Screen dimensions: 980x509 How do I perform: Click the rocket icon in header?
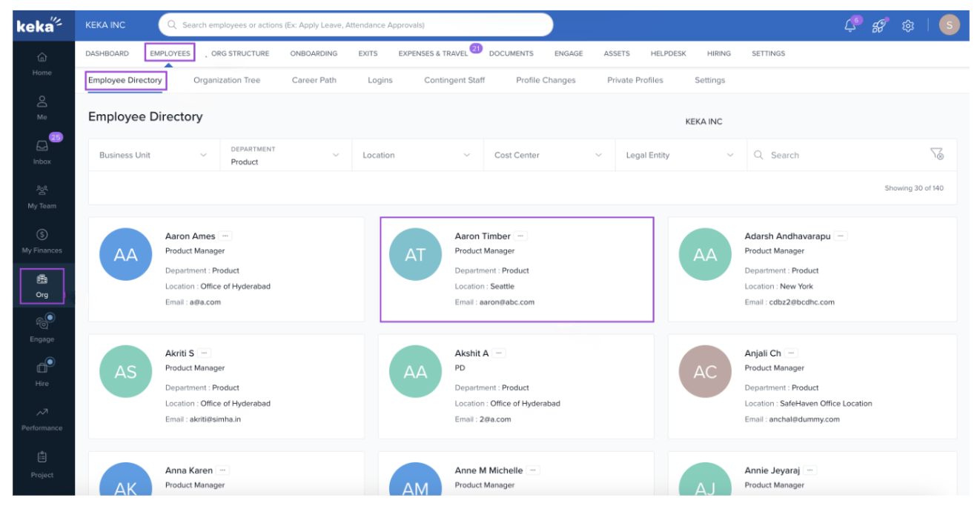click(x=879, y=26)
